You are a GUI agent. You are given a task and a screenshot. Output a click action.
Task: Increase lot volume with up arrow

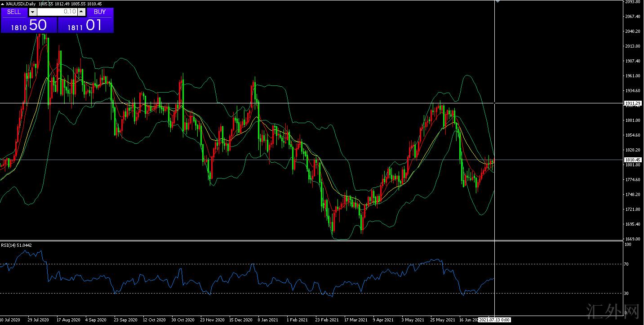pyautogui.click(x=81, y=12)
